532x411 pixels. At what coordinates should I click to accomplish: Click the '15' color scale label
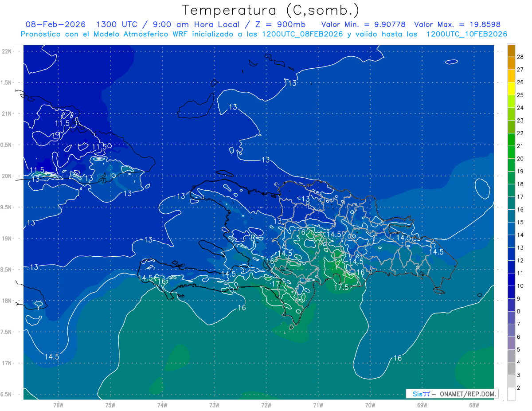pos(520,222)
